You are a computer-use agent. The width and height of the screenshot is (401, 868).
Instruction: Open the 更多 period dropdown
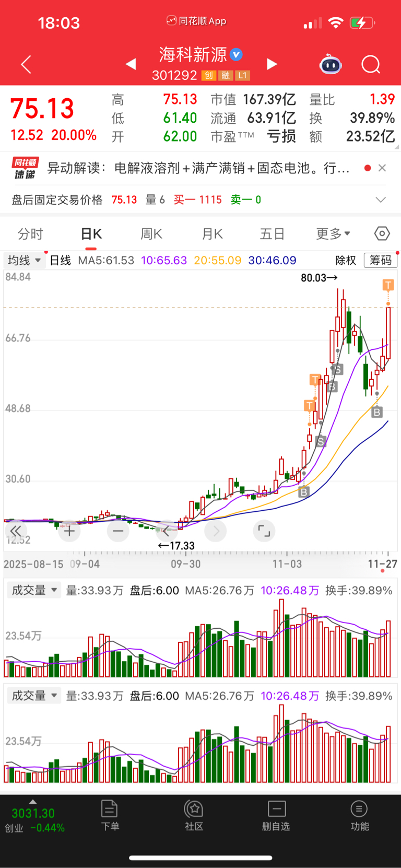pyautogui.click(x=333, y=233)
